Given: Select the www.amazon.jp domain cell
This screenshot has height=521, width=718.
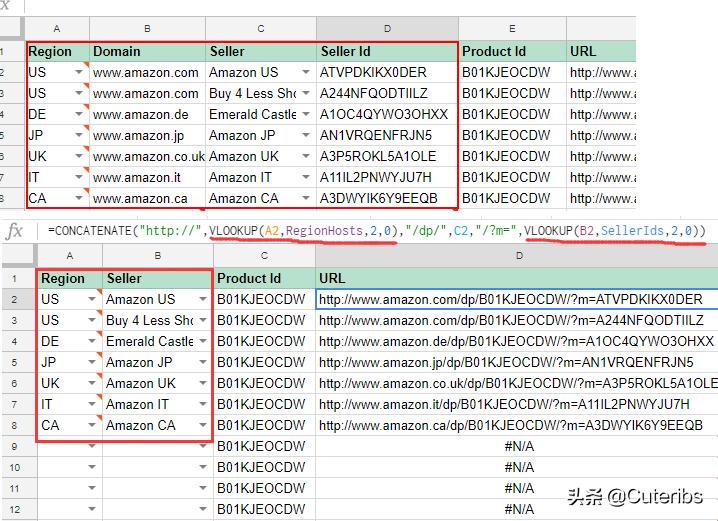Looking at the screenshot, I should pyautogui.click(x=147, y=136).
